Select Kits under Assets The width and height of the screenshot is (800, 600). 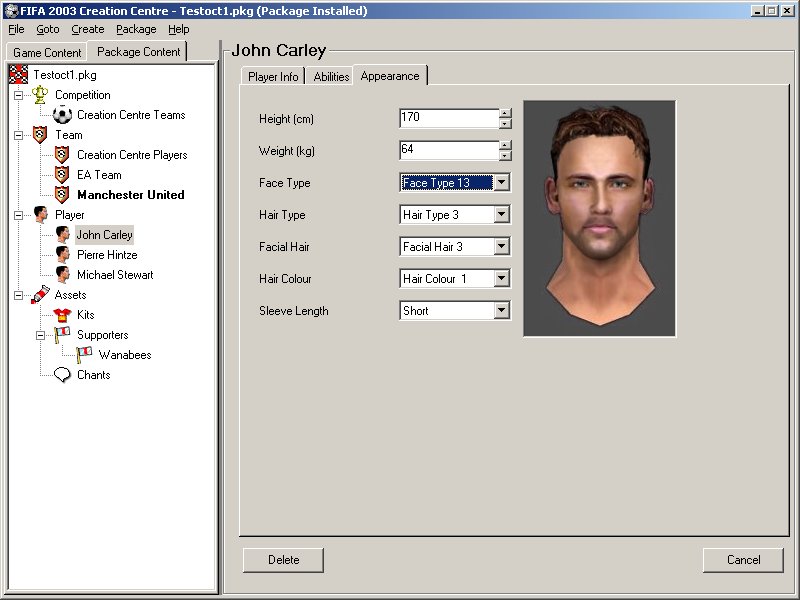click(86, 315)
